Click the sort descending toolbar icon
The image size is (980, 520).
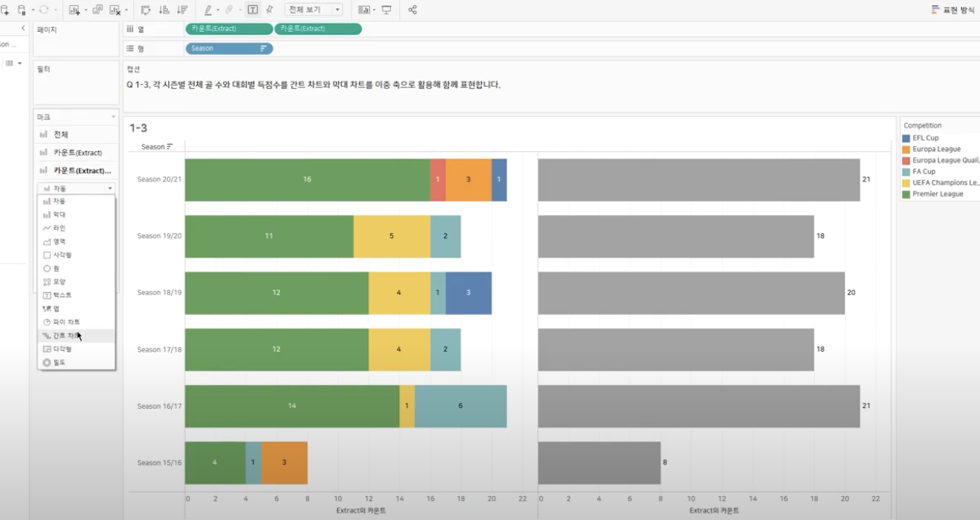[x=182, y=10]
